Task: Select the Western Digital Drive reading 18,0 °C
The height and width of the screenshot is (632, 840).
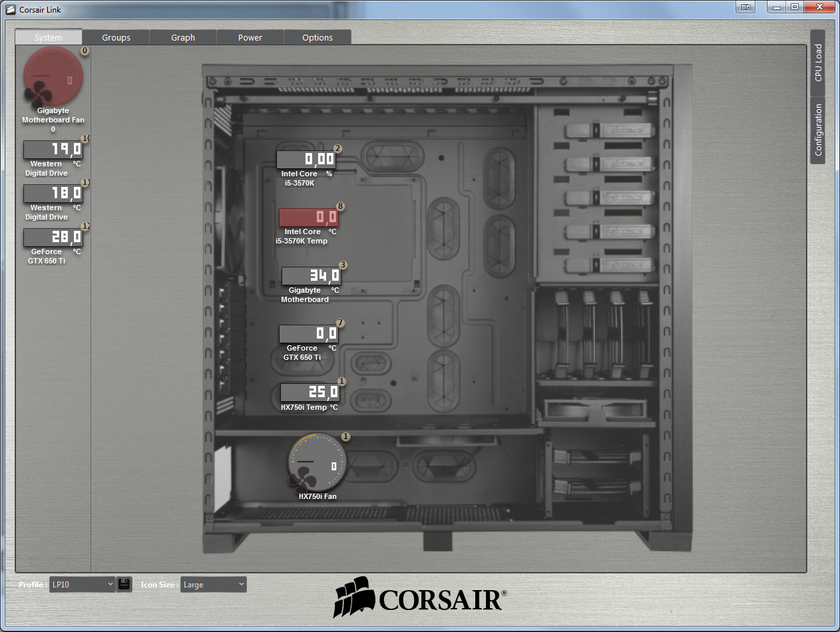Action: [x=53, y=194]
